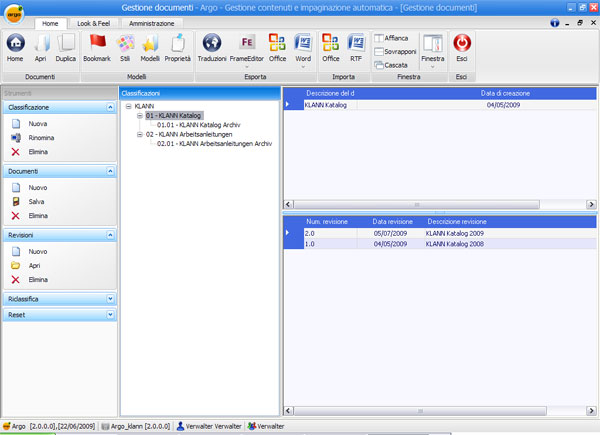Open the Modelli templates icon
Screen dimensions: 600x435
[x=150, y=48]
